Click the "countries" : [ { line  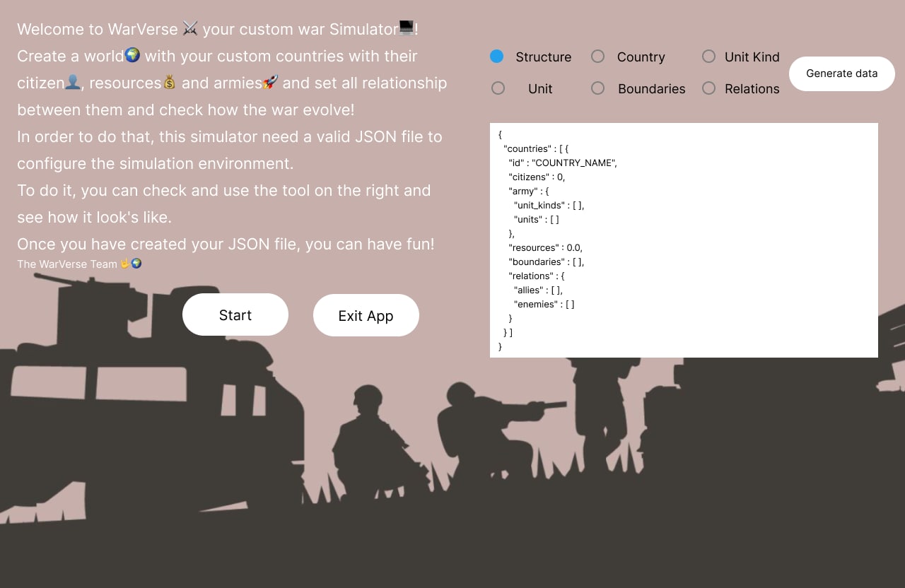[536, 148]
